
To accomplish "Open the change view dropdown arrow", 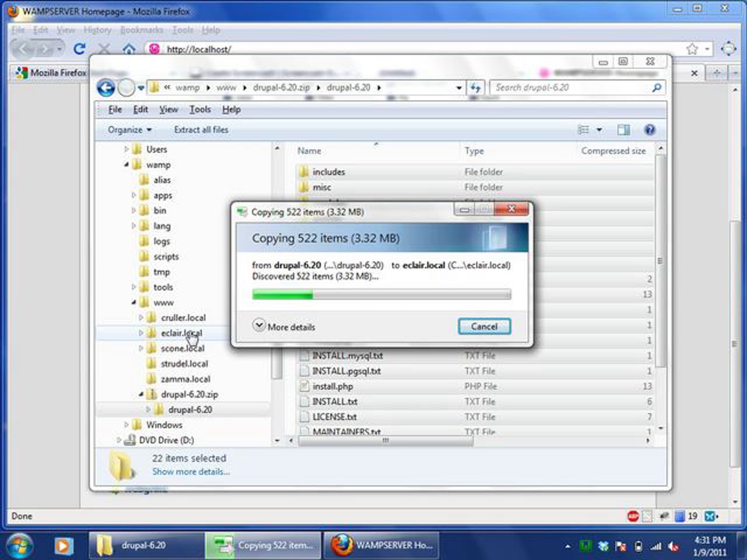I will [599, 130].
